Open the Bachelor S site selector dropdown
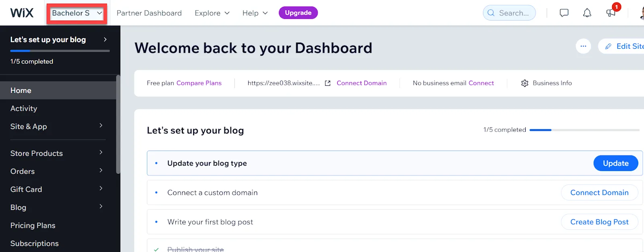Viewport: 644px width, 252px height. coord(77,13)
